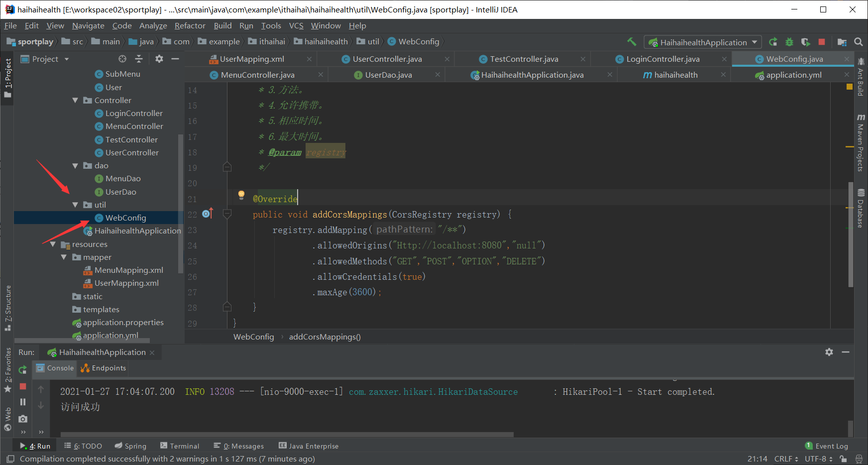Viewport: 868px width, 465px height.
Task: Toggle the Ant Build side panel
Action: pos(861,77)
